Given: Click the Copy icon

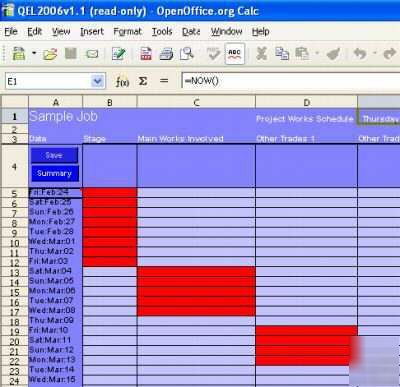Looking at the screenshot, I should (x=282, y=53).
